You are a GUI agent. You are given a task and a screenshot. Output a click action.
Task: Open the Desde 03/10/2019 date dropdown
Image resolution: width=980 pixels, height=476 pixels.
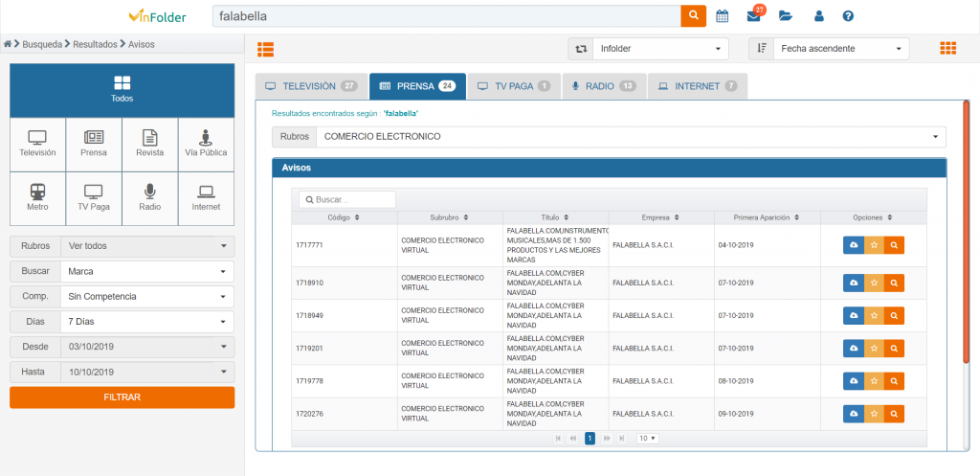coord(147,347)
